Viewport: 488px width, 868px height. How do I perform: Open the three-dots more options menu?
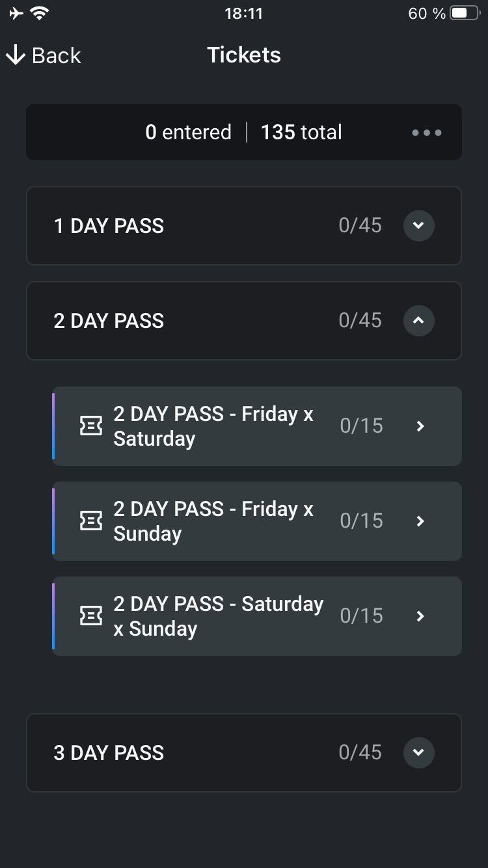[x=427, y=133]
